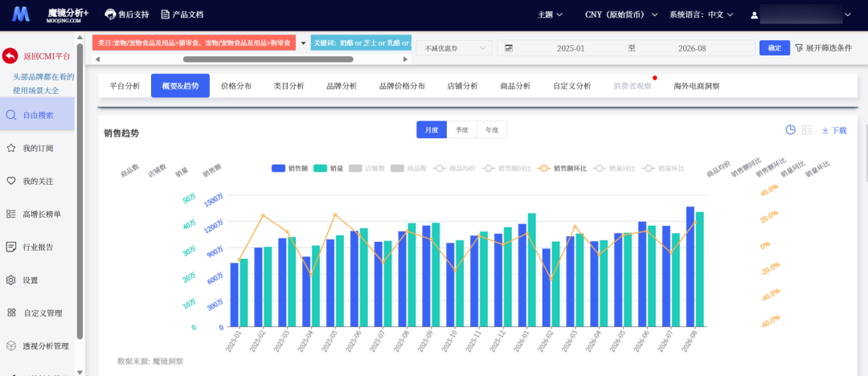Open 商品分析 tab
The height and width of the screenshot is (376, 868).
point(515,86)
